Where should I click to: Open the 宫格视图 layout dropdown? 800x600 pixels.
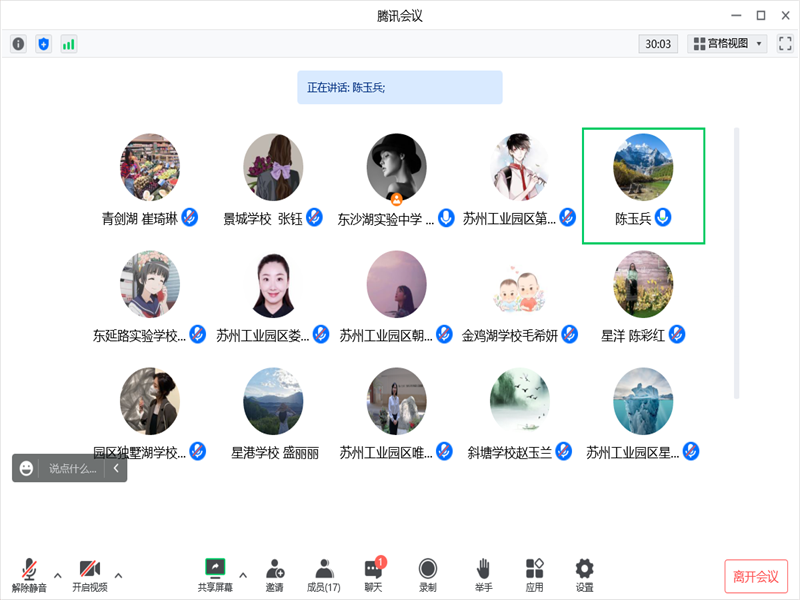(x=727, y=43)
